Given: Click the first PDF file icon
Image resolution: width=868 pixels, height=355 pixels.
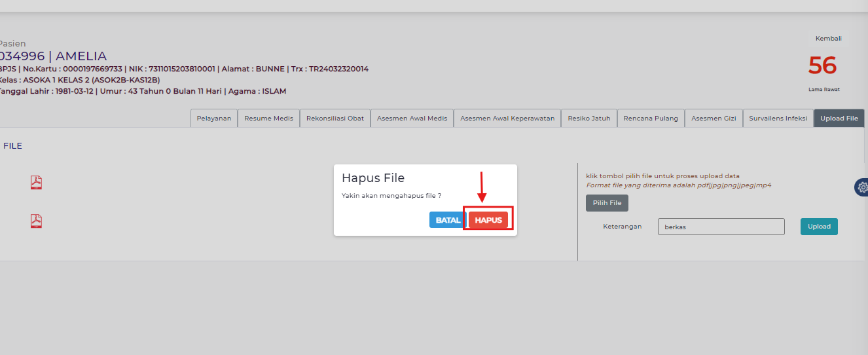Looking at the screenshot, I should point(36,183).
